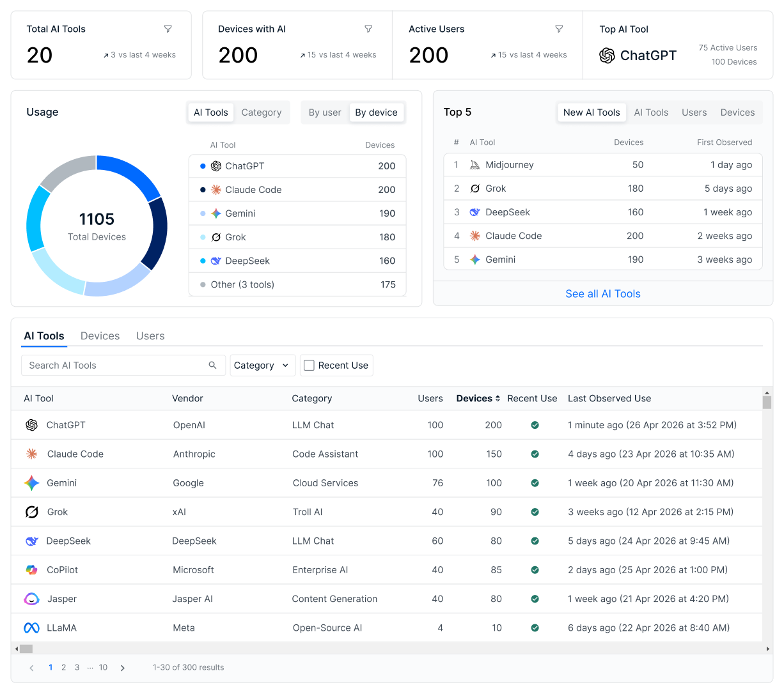Select AI Tools tab in Top 5
784x694 pixels.
point(651,112)
